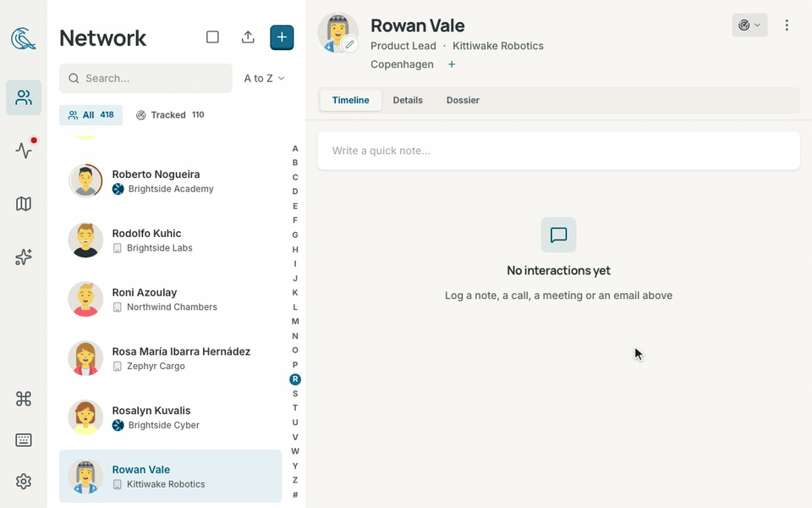
Task: Jump to letter A in index
Action: [x=295, y=148]
